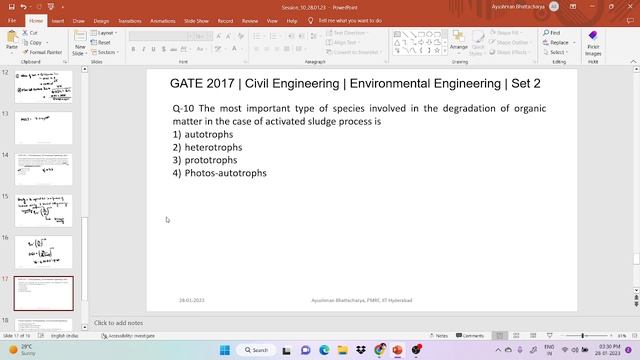
Task: Open the Clipboard dialog launcher
Action: point(65,62)
